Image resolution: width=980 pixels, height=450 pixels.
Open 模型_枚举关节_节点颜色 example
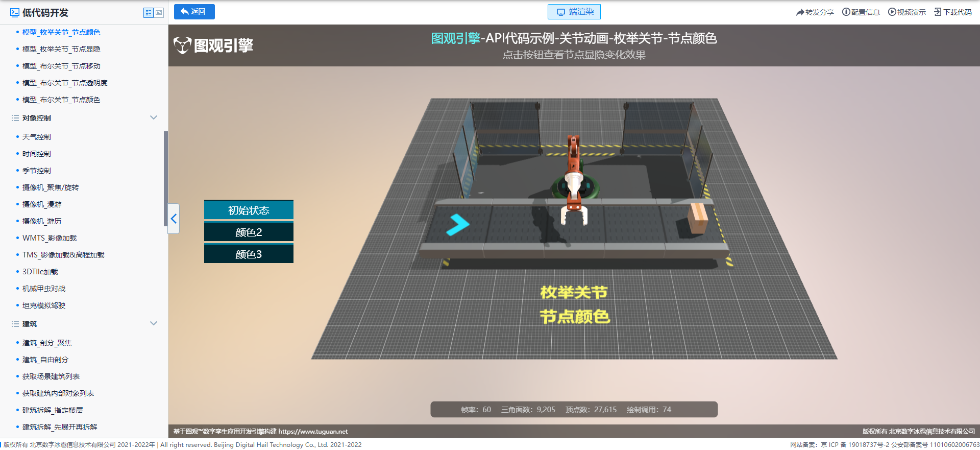point(61,32)
